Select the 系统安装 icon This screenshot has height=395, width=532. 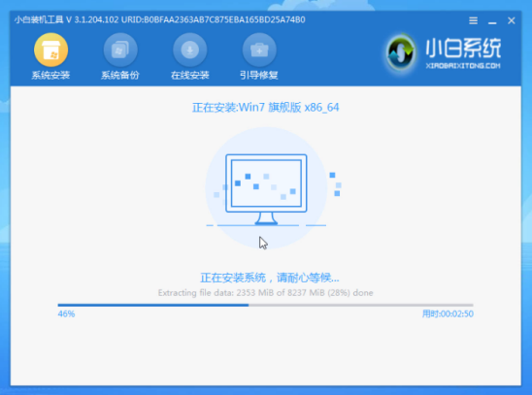pyautogui.click(x=50, y=49)
